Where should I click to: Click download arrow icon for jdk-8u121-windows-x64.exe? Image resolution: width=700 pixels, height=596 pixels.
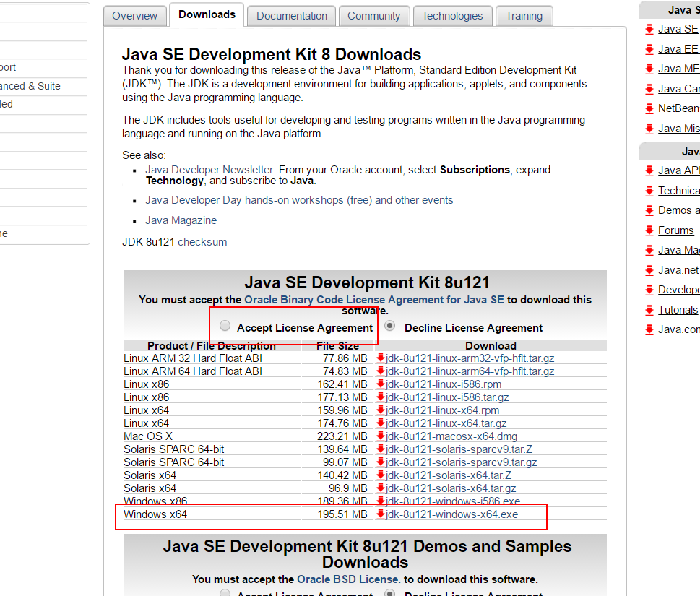point(381,514)
